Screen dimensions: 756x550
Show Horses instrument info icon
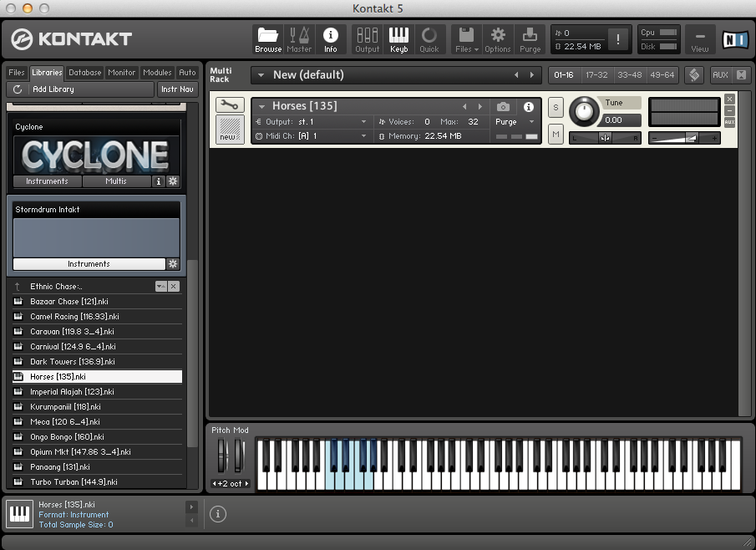529,107
